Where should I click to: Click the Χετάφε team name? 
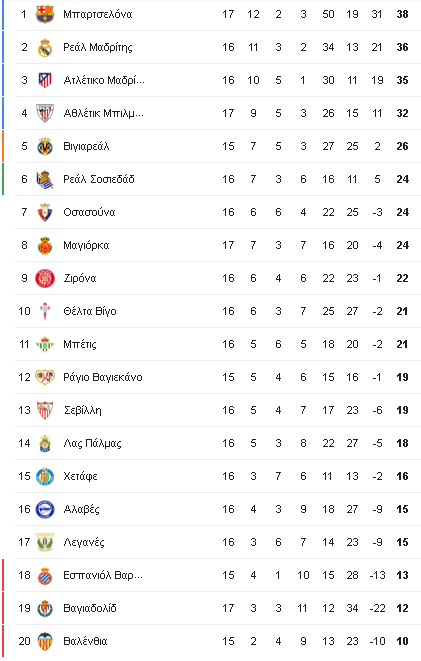click(x=80, y=476)
